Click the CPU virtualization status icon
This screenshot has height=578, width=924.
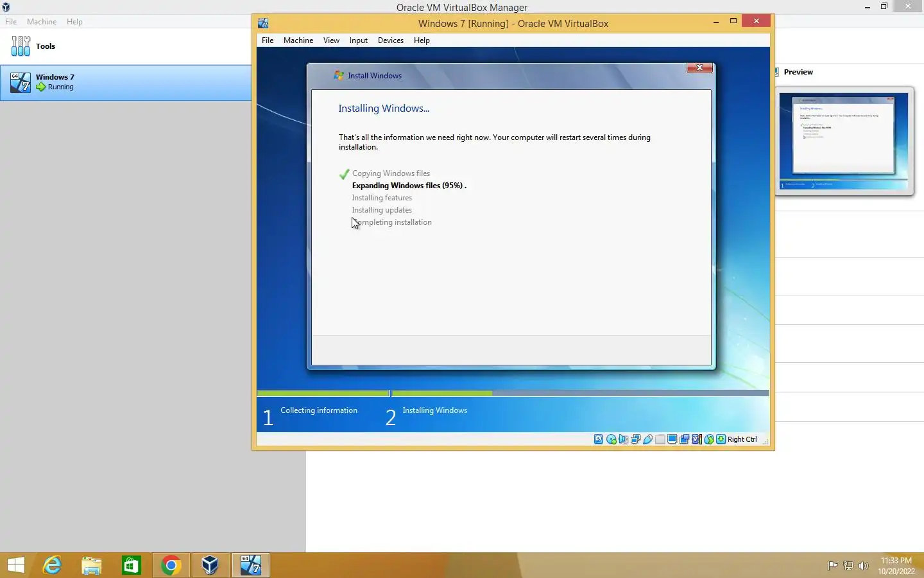pos(697,439)
